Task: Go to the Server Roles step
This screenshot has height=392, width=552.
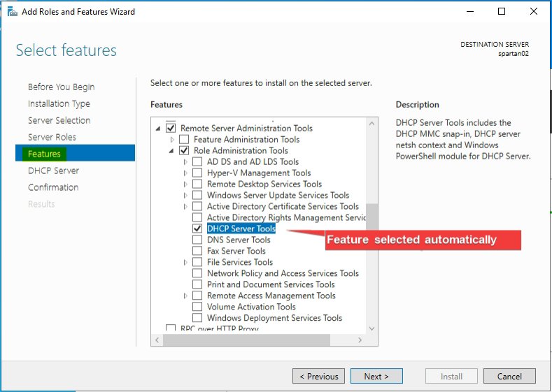Action: [x=52, y=137]
